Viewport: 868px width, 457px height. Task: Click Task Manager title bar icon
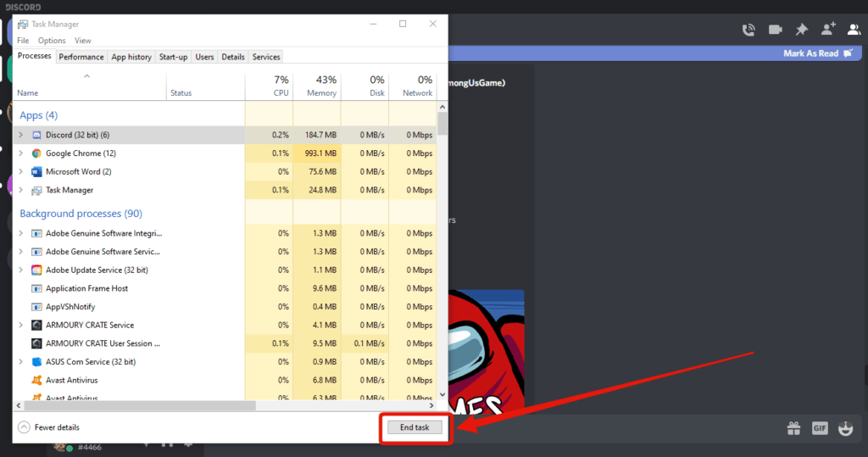coord(23,25)
